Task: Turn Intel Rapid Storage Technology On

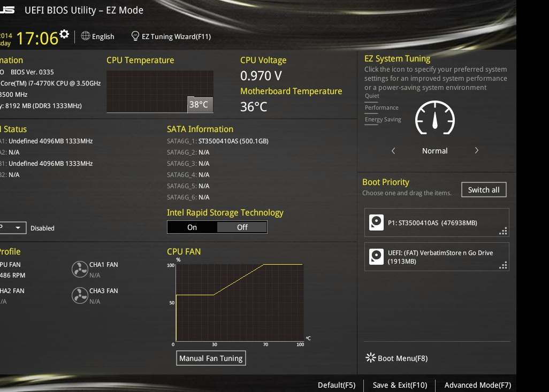Action: pyautogui.click(x=192, y=227)
